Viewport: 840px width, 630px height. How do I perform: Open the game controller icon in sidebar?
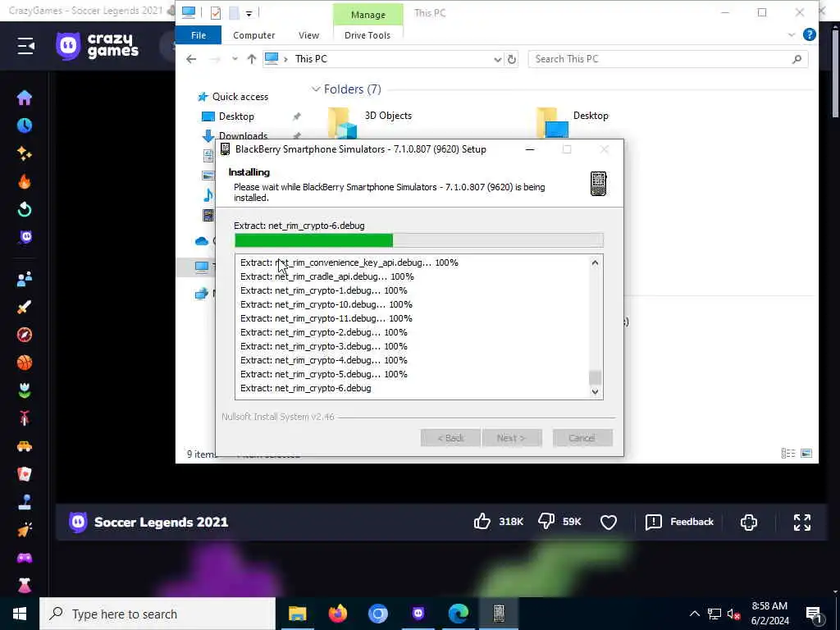pyautogui.click(x=24, y=558)
